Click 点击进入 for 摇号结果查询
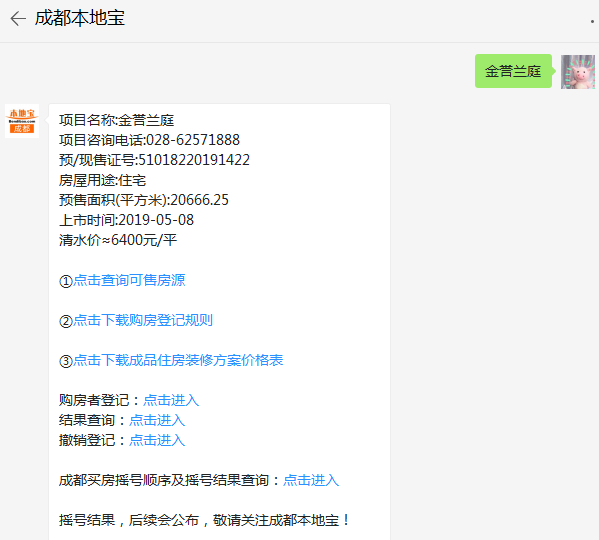The image size is (599, 540). (x=311, y=480)
